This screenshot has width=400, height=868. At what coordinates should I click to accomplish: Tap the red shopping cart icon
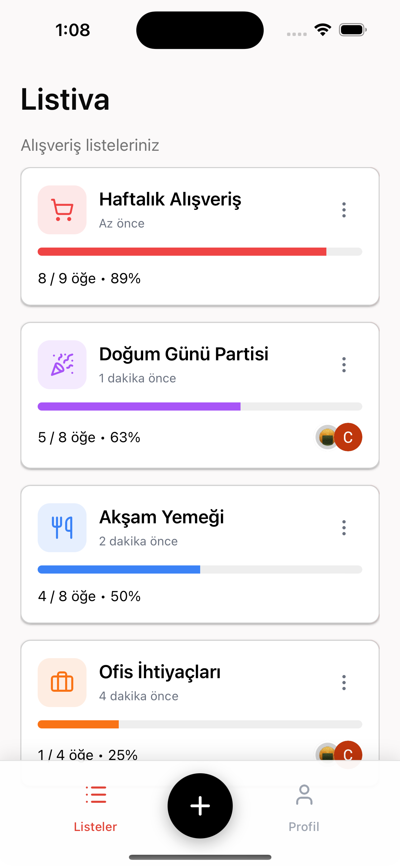(x=62, y=210)
